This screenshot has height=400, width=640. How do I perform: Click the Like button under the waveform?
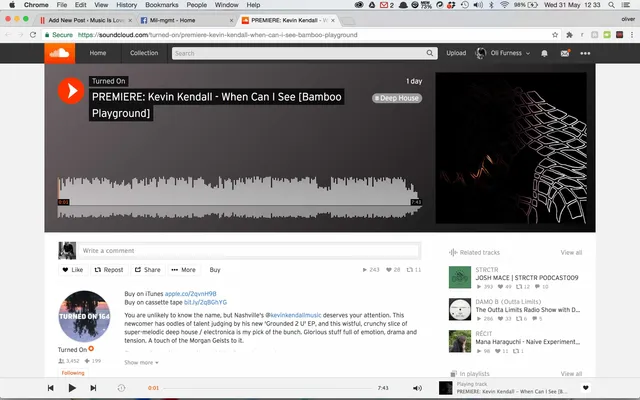click(73, 270)
